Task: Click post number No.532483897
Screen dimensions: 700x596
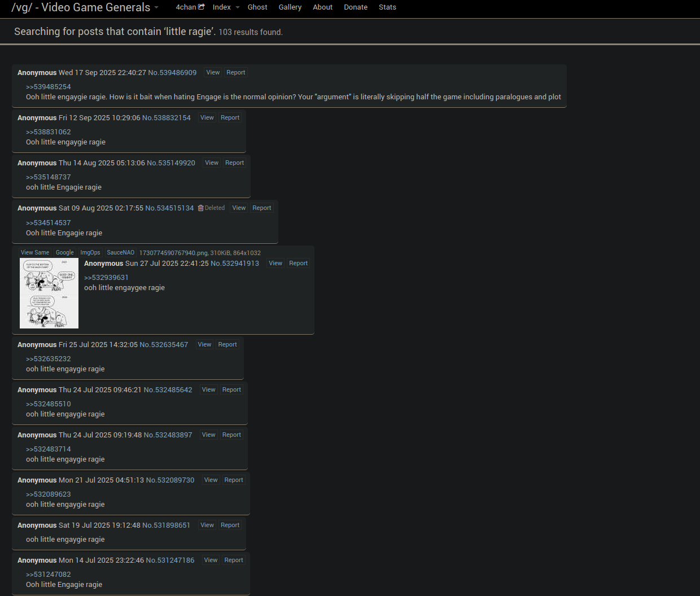Action: 168,435
